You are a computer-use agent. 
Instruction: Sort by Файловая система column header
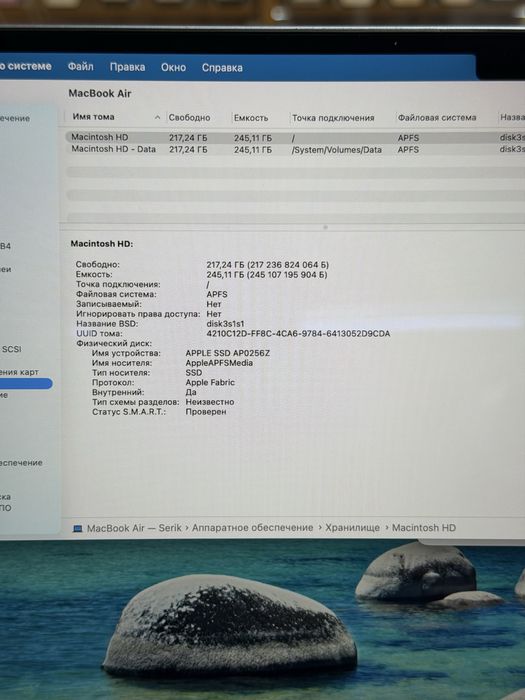437,118
